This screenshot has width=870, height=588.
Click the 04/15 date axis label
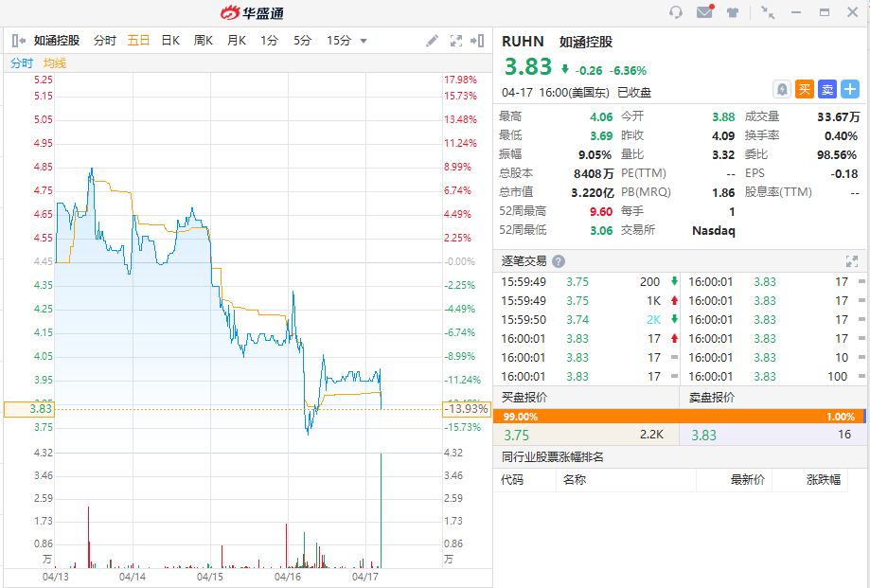210,577
